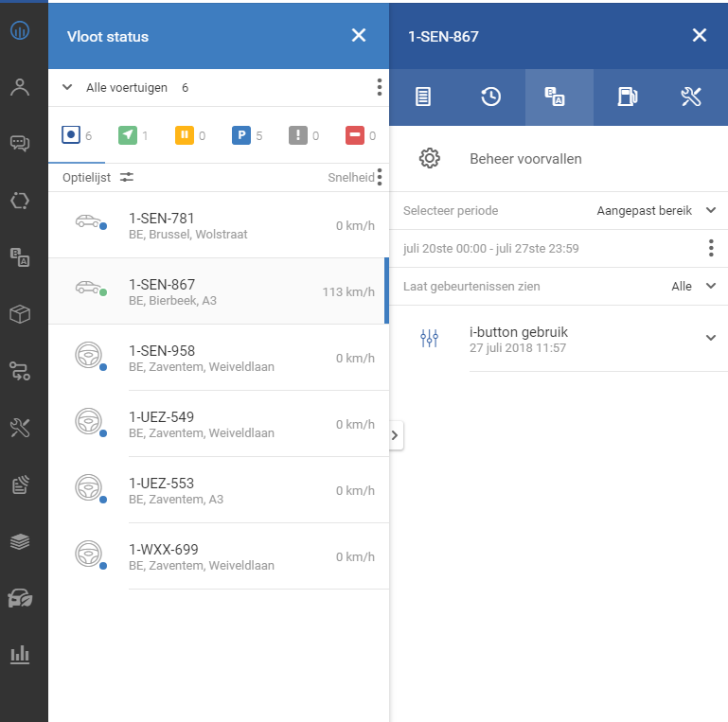728x722 pixels.
Task: Open the drivers person icon in sidebar
Action: coord(20,87)
